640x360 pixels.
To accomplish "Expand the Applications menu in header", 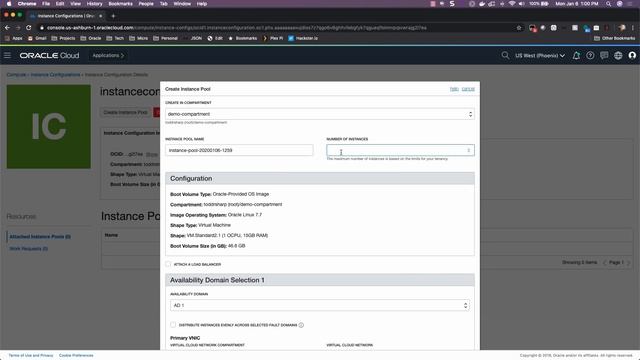I will coord(108,56).
